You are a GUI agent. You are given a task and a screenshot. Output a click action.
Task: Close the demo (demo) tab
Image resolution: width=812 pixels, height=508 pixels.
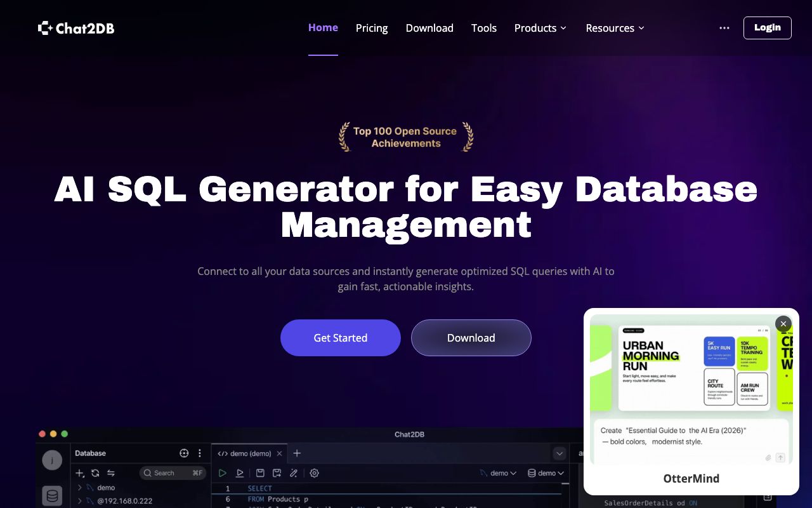[280, 453]
